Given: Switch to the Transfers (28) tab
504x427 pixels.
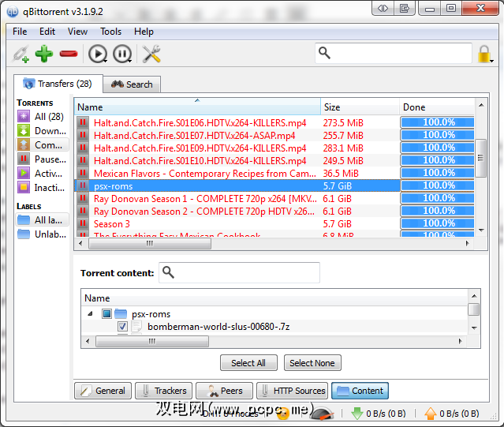Looking at the screenshot, I should [x=58, y=84].
